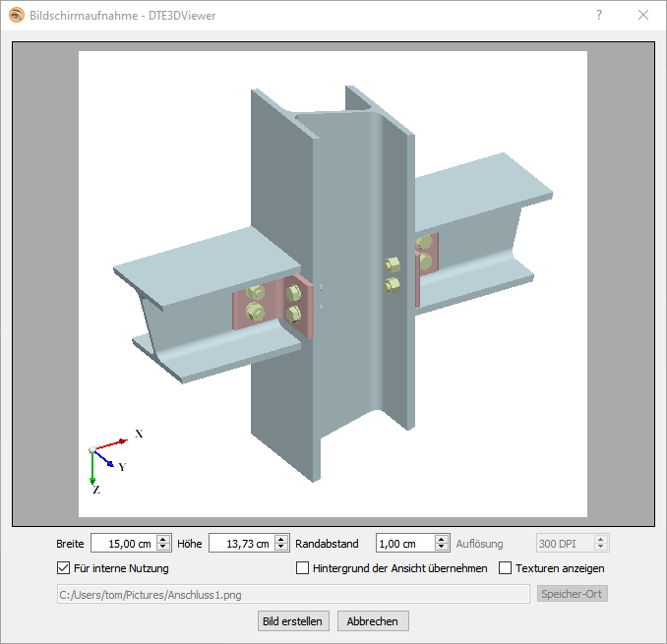Screen dimensions: 667x644
Task: Click the XYZ axis indicator in preview
Action: tap(106, 458)
